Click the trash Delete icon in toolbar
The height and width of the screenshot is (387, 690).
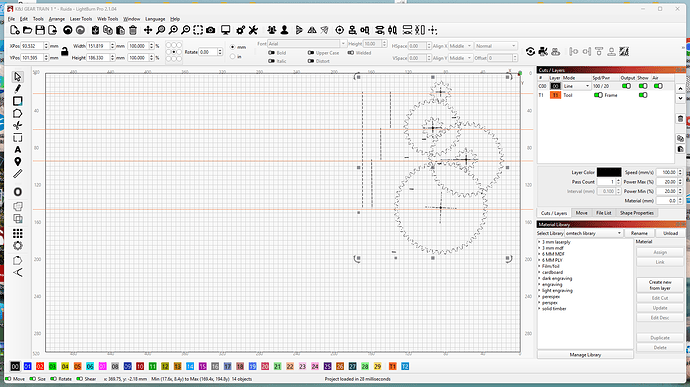(133, 30)
